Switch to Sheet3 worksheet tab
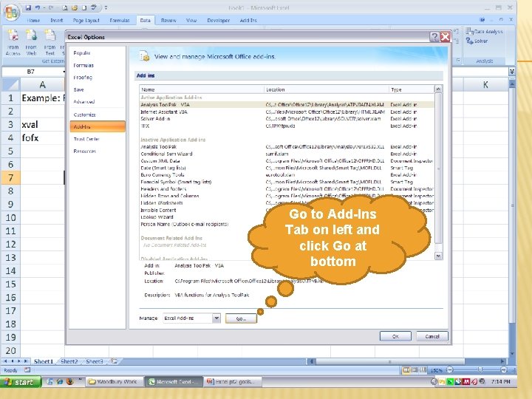Viewport: 532px width, 399px height. tap(95, 361)
